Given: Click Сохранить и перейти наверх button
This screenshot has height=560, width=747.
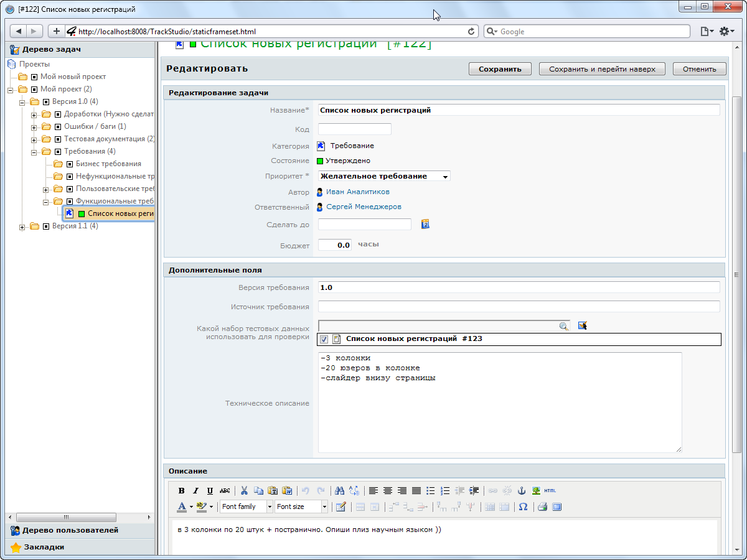Looking at the screenshot, I should coord(602,69).
